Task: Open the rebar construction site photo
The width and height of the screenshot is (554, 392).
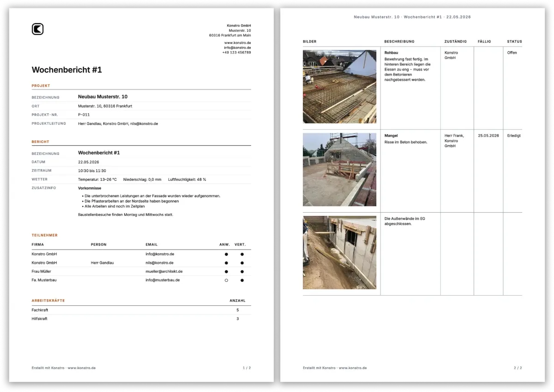Action: click(x=339, y=87)
